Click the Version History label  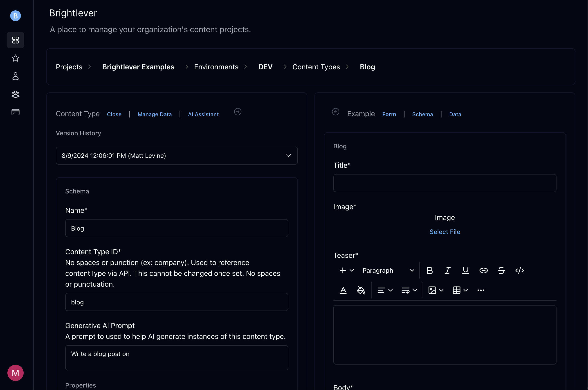point(78,133)
